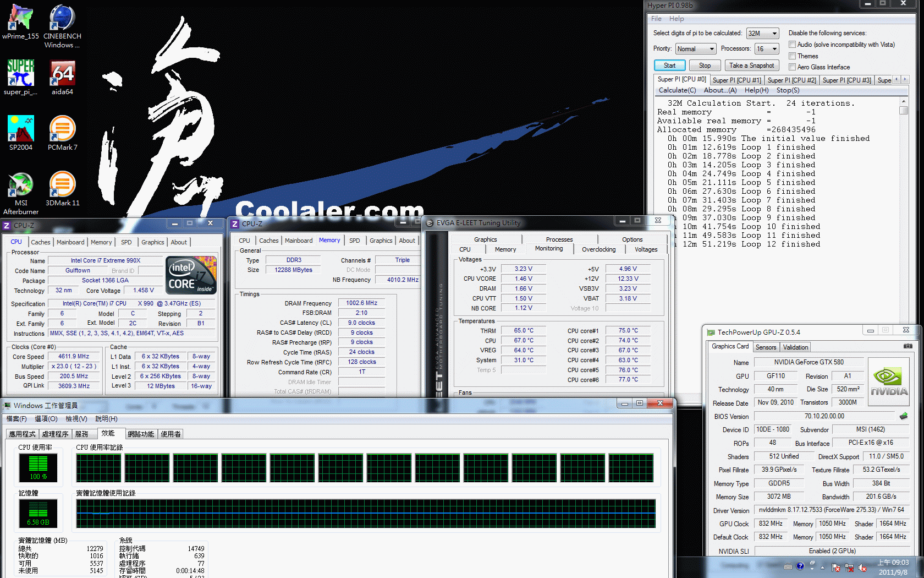Open the Hyper PI Help menu
Image resolution: width=924 pixels, height=578 pixels.
click(676, 19)
